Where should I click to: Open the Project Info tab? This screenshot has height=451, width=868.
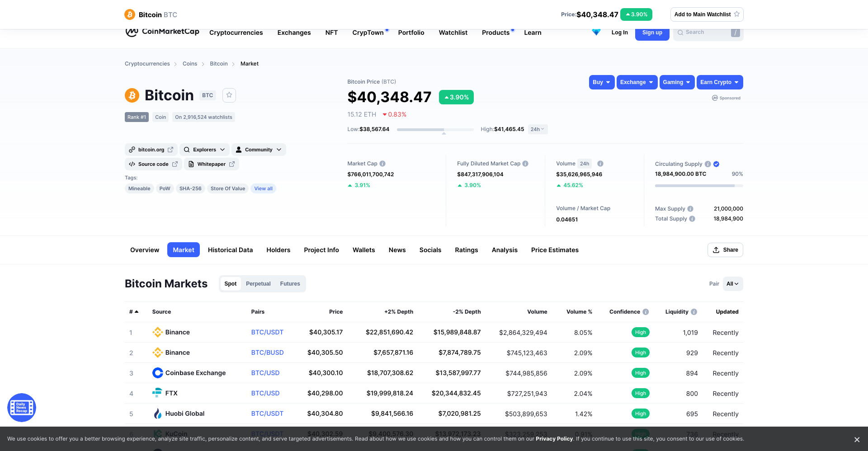pos(321,250)
